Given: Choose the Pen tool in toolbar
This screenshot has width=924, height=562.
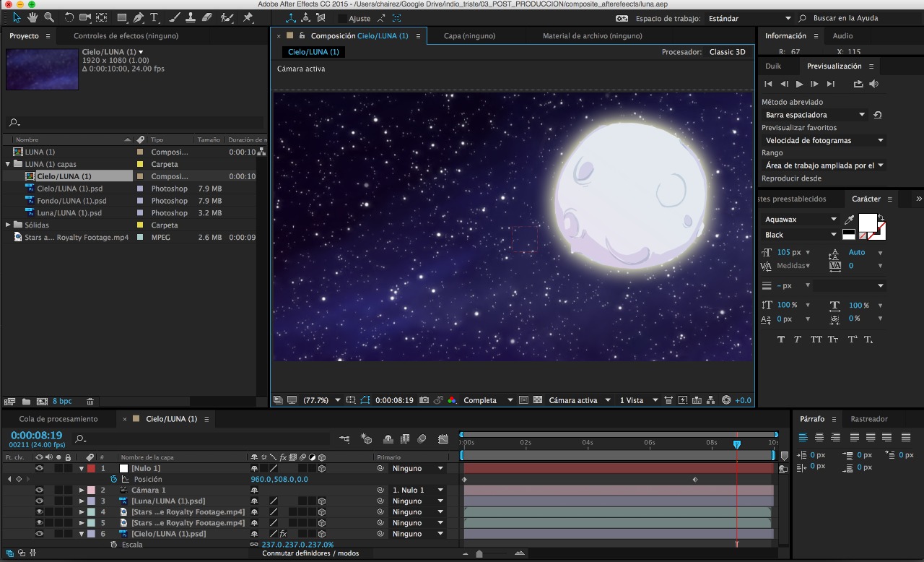Looking at the screenshot, I should tap(139, 17).
